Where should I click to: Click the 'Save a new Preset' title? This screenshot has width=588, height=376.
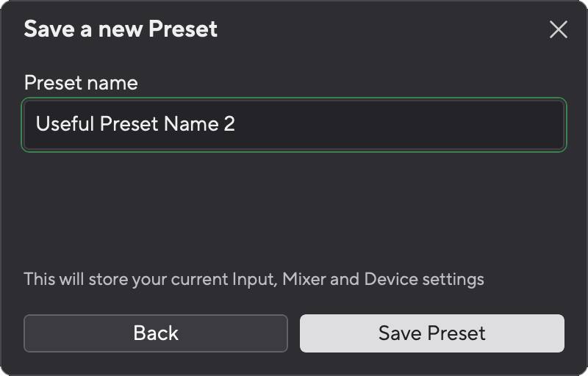tap(121, 29)
